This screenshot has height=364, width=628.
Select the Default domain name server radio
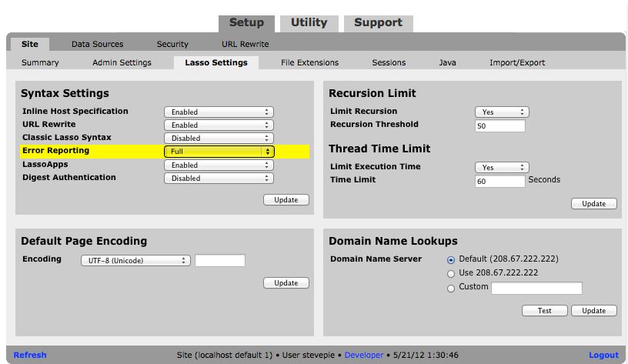point(451,259)
